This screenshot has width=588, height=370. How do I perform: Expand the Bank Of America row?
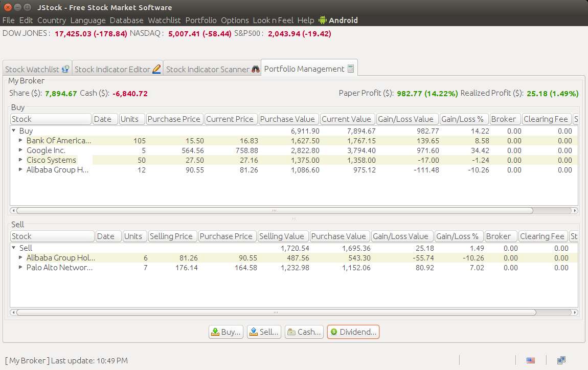[20, 140]
